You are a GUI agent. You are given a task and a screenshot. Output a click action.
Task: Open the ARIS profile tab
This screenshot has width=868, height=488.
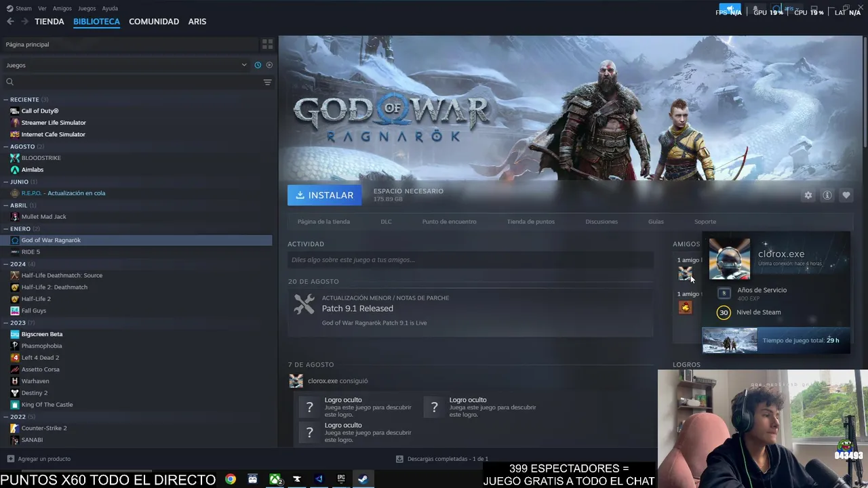pos(197,22)
